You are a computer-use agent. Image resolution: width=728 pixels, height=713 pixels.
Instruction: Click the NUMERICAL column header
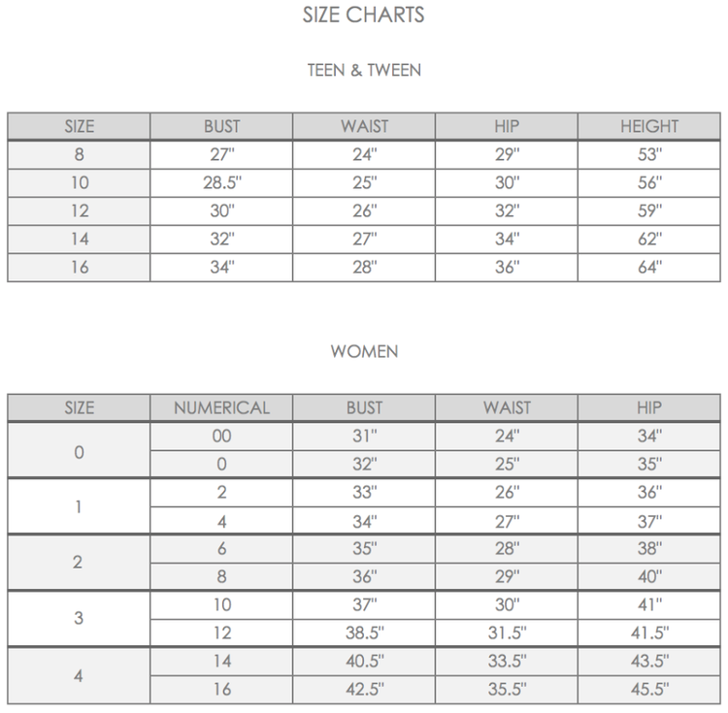click(x=221, y=407)
